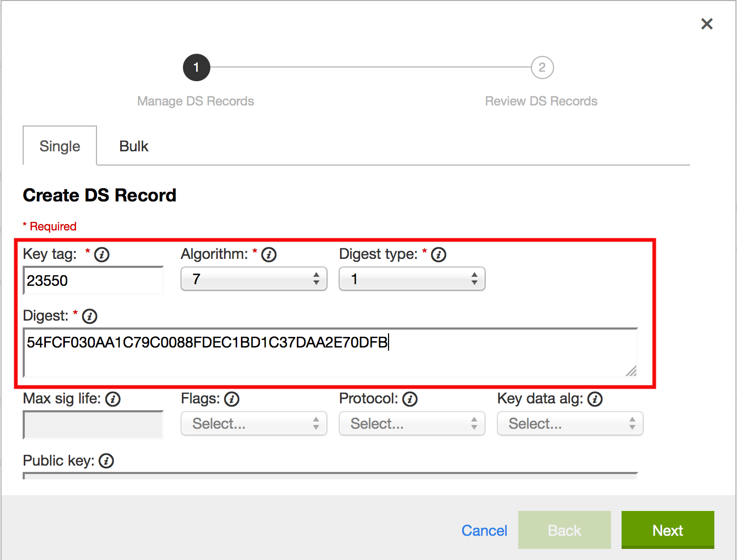Click the Protocol info icon
Image resolution: width=737 pixels, height=560 pixels.
point(411,399)
